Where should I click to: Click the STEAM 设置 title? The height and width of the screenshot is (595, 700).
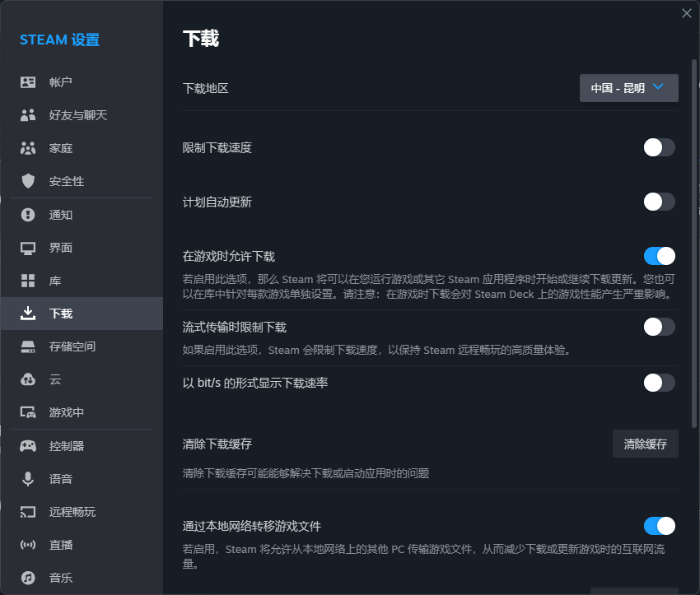pyautogui.click(x=60, y=40)
